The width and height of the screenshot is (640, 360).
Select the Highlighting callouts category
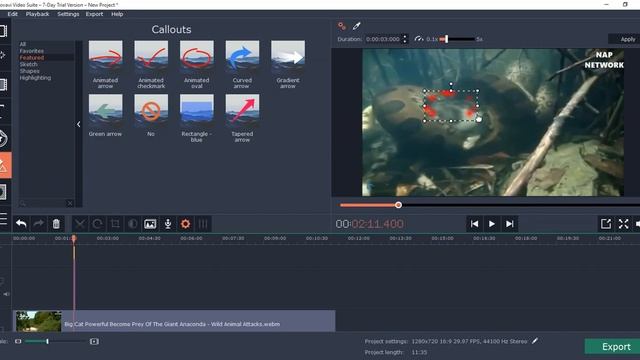(35, 78)
